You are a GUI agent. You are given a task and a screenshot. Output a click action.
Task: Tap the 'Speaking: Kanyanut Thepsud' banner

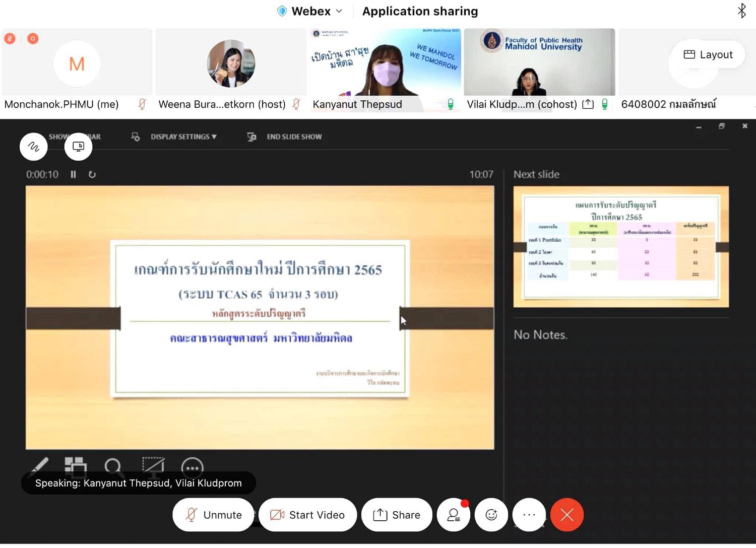coord(139,483)
